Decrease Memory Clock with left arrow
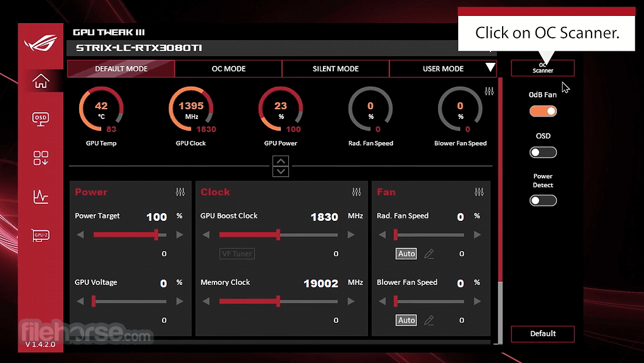Image resolution: width=644 pixels, height=363 pixels. point(206,301)
